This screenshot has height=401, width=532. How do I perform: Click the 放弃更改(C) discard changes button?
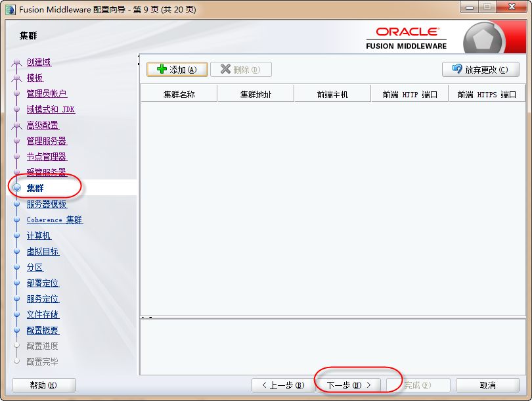pos(480,69)
